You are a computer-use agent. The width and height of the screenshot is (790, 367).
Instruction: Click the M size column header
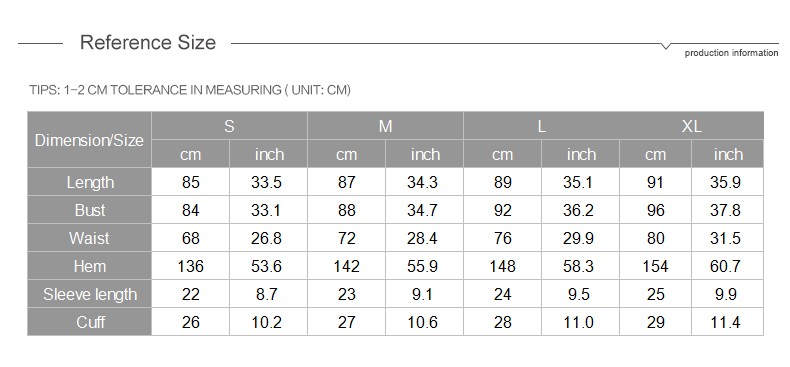pos(385,126)
